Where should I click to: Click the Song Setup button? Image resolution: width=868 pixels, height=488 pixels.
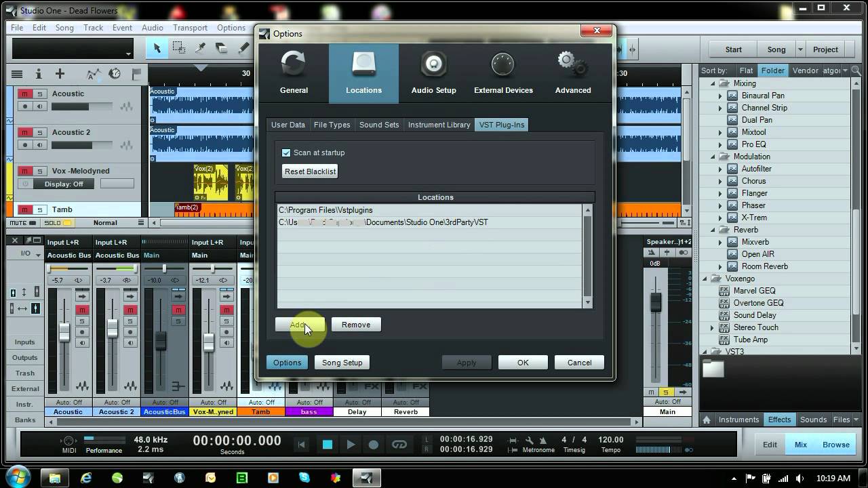[342, 363]
